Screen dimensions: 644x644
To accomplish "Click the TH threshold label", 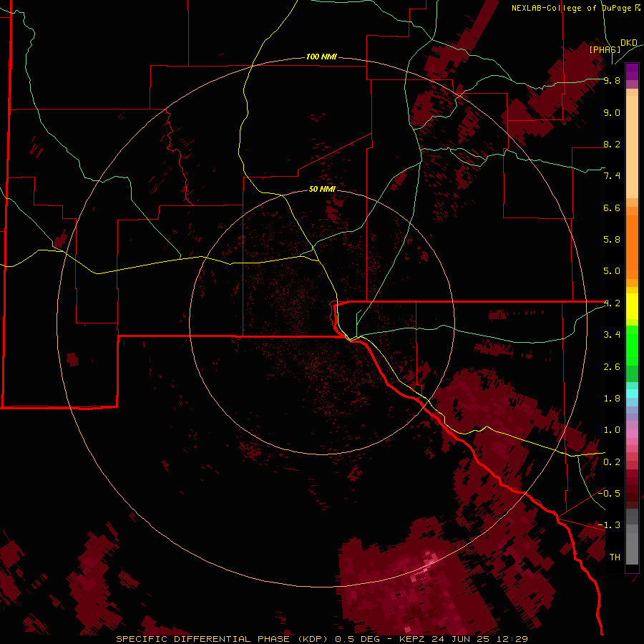I will pyautogui.click(x=615, y=557).
